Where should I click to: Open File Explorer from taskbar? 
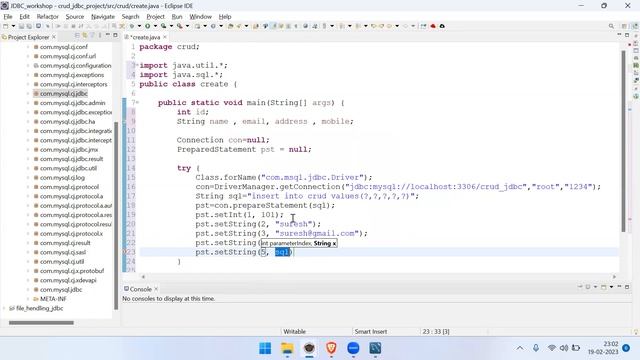pos(287,348)
